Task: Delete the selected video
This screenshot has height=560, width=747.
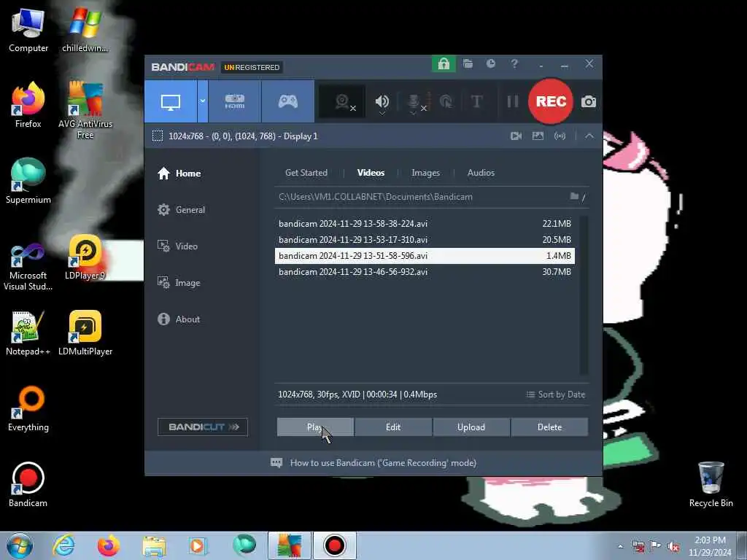Action: point(549,427)
